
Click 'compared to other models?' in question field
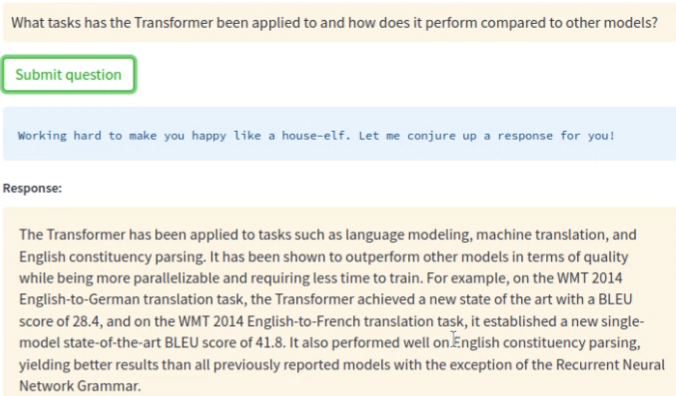point(569,22)
